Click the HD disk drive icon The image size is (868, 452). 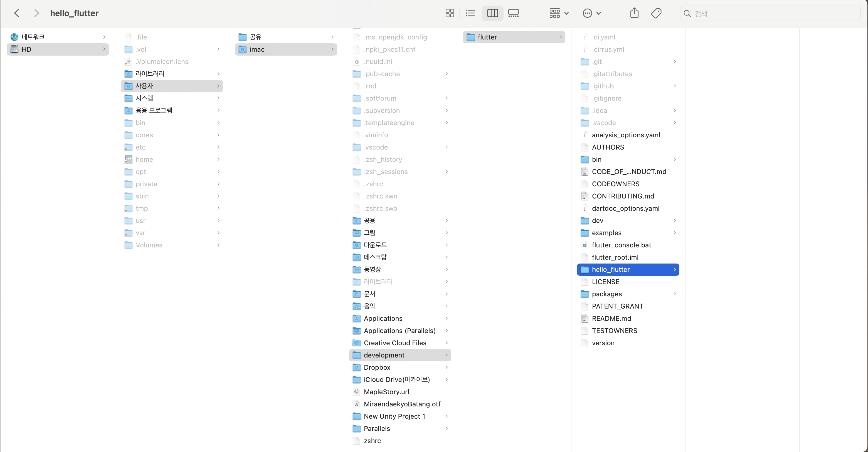pyautogui.click(x=14, y=49)
